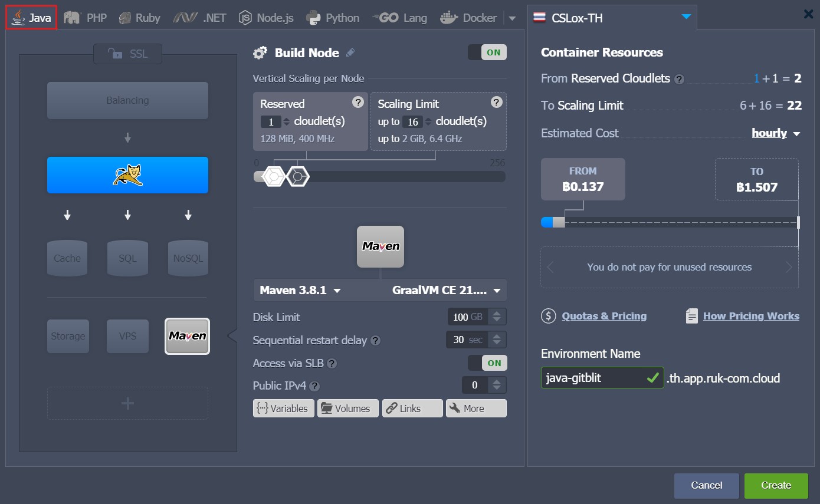Toggle the SSL option

127,54
